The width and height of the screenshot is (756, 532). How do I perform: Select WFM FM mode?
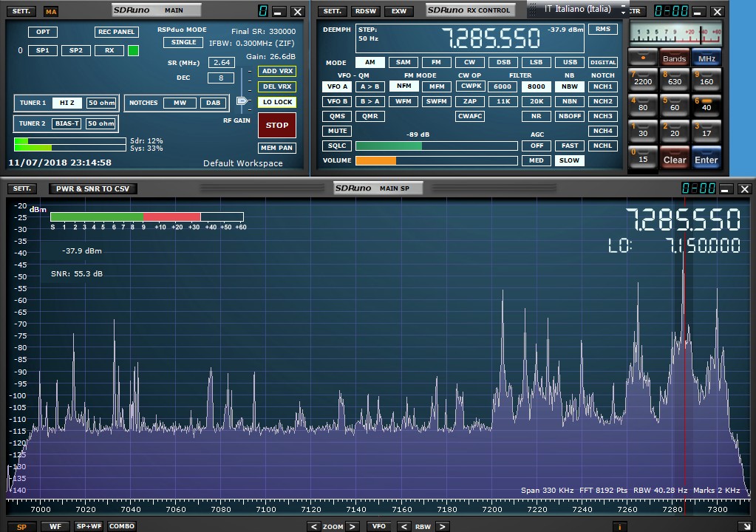click(403, 101)
